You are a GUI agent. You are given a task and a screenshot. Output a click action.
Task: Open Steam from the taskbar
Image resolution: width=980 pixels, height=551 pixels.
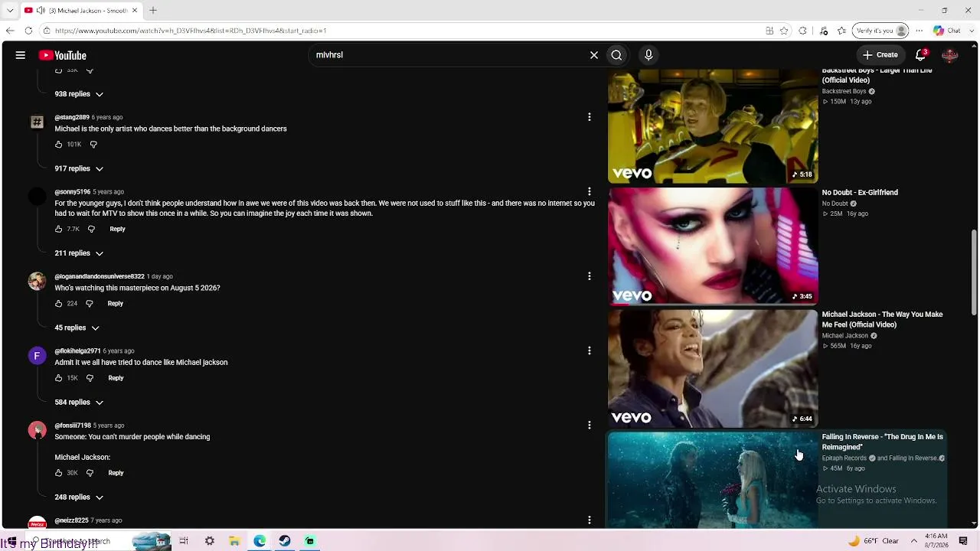pos(285,541)
